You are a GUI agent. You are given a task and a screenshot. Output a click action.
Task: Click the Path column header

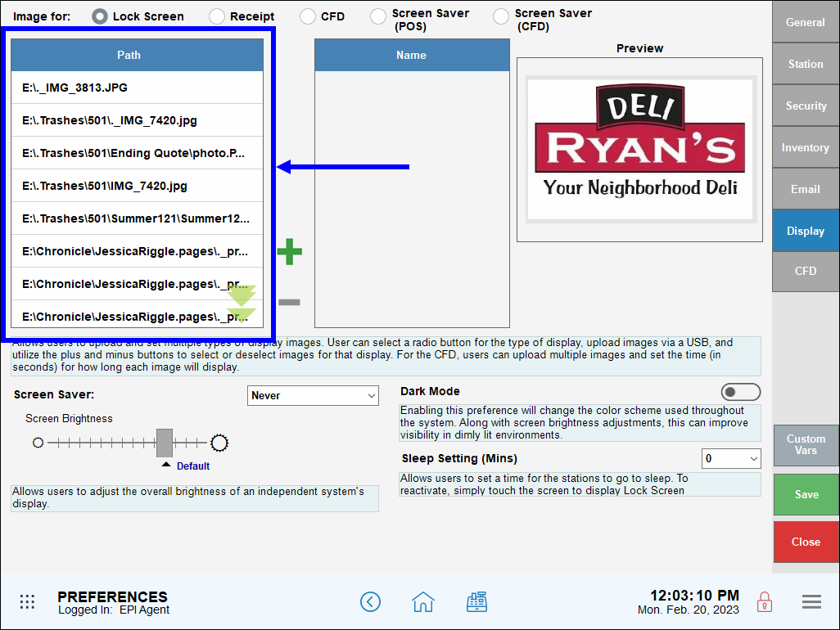138,55
